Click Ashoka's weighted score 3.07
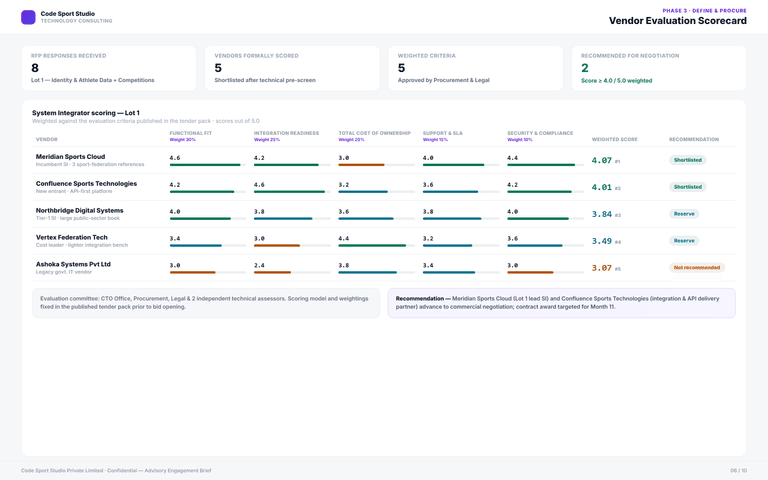Screen dimensions: 768x480 [x=601, y=268]
